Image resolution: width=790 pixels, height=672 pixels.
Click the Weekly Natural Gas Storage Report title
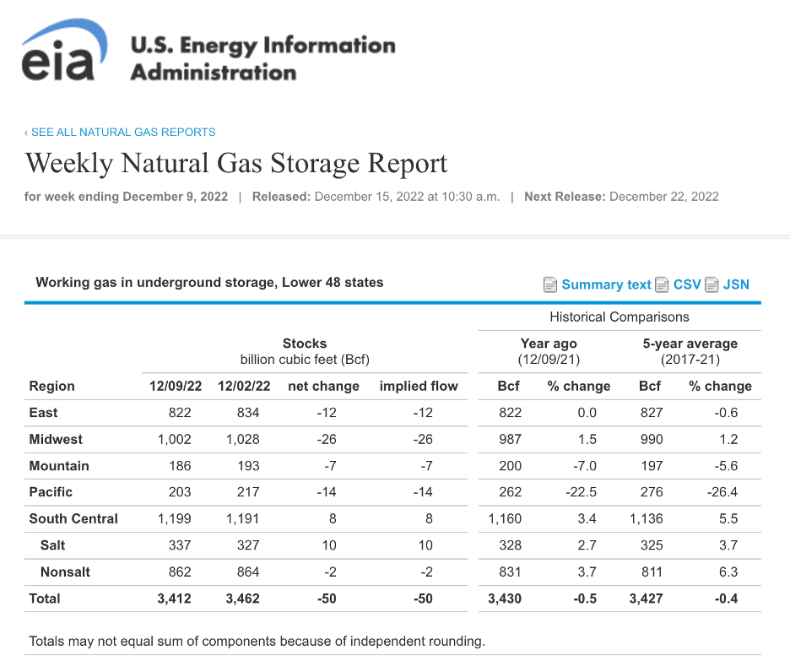click(236, 163)
